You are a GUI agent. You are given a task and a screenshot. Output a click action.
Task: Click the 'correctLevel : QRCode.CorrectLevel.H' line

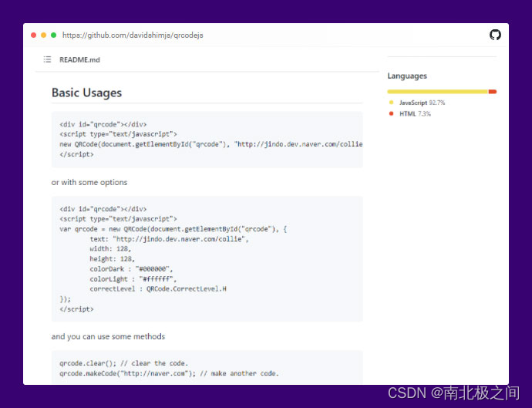[x=158, y=289]
